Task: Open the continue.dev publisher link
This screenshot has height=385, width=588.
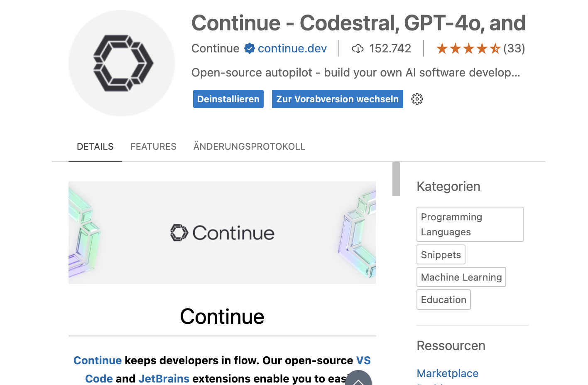Action: [x=292, y=49]
